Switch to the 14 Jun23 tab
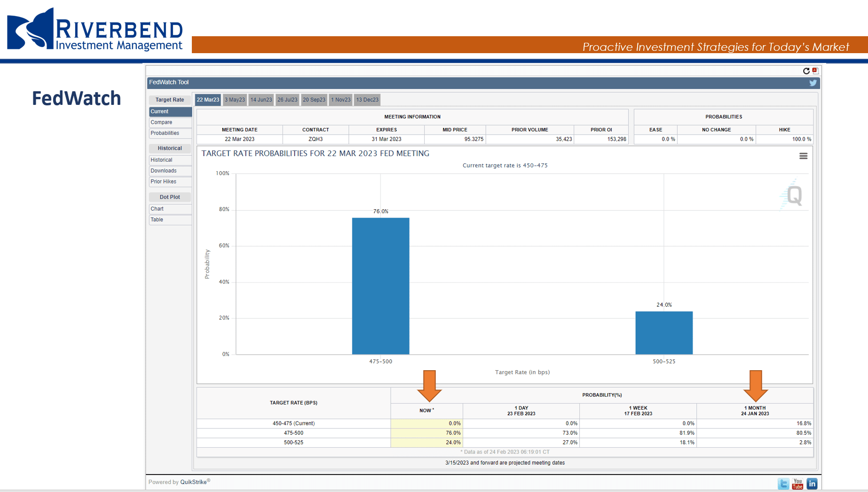This screenshot has height=492, width=868. pyautogui.click(x=261, y=100)
